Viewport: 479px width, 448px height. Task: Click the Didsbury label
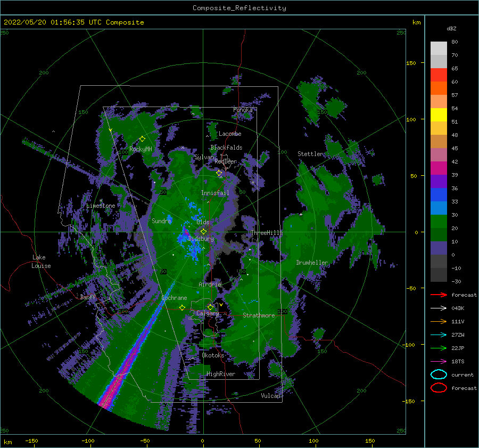click(201, 239)
